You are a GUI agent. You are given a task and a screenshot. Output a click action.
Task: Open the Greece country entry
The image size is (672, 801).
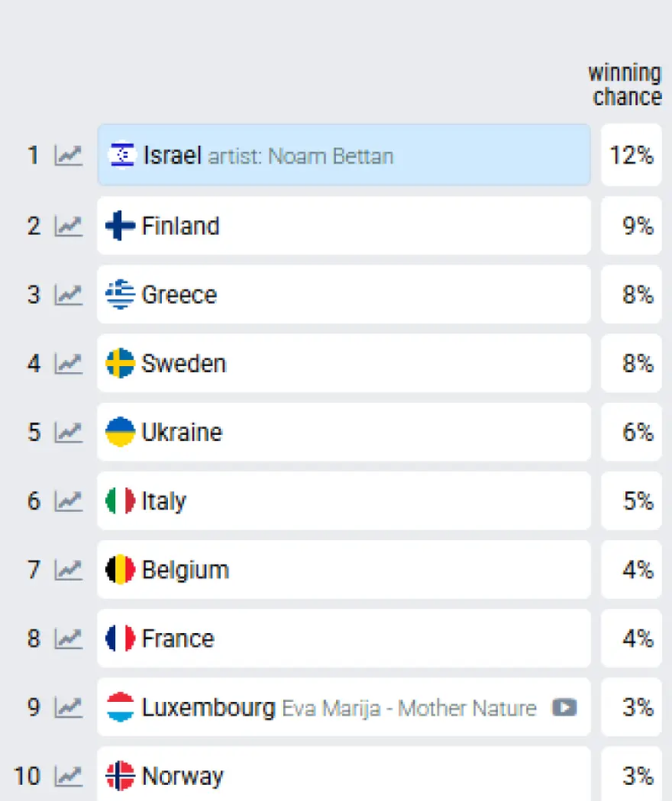344,294
